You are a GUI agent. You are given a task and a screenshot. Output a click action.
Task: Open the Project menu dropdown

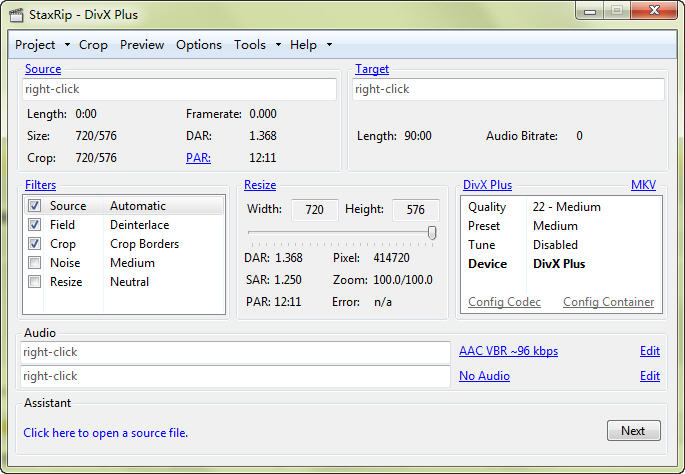pyautogui.click(x=42, y=45)
